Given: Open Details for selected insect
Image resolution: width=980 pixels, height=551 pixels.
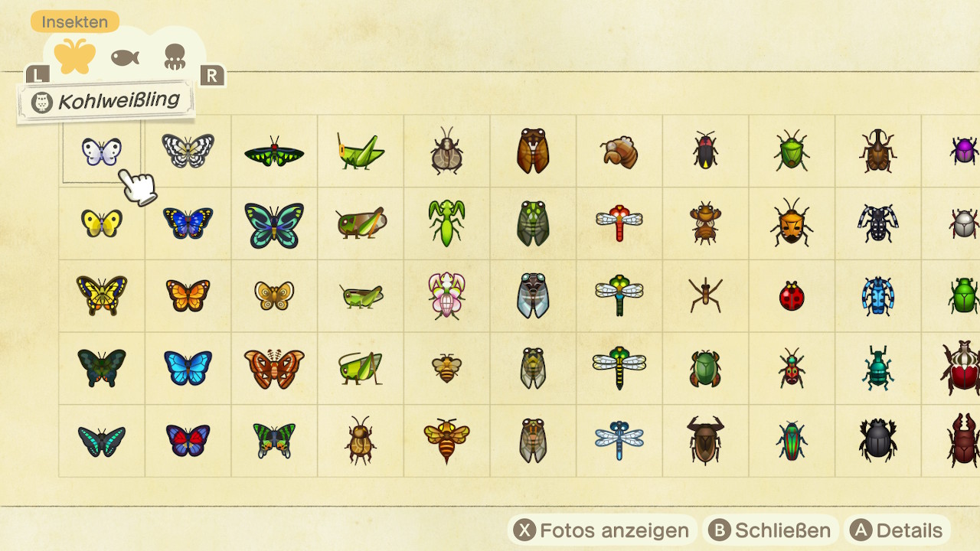Looking at the screenshot, I should tap(897, 530).
